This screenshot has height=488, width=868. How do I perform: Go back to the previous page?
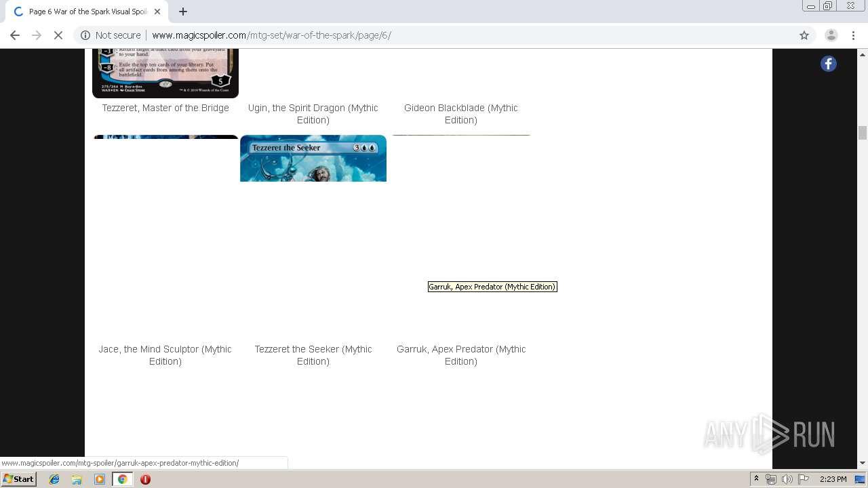click(x=15, y=35)
